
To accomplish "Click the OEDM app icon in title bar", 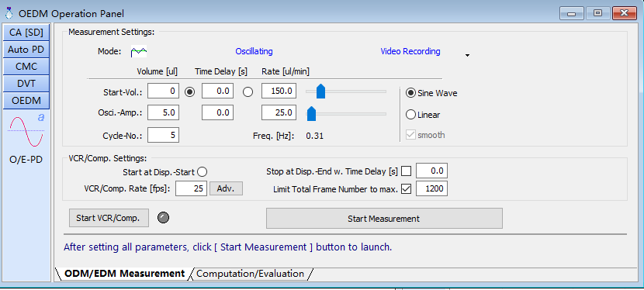I will coord(9,13).
